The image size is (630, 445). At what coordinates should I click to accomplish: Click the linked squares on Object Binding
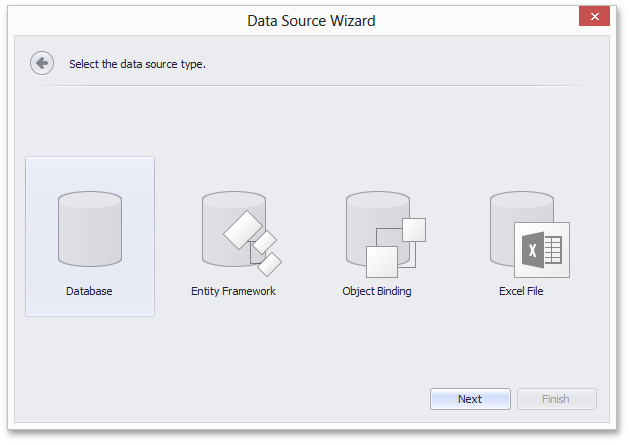[396, 248]
